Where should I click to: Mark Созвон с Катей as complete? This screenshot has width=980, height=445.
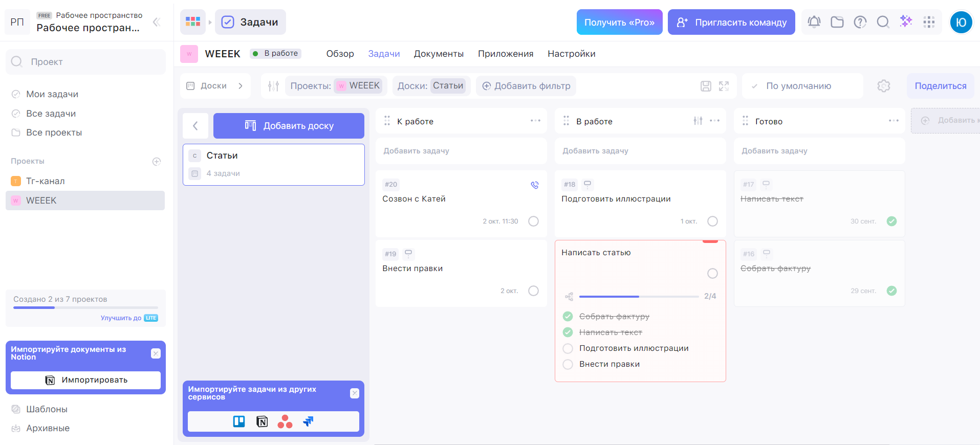533,221
